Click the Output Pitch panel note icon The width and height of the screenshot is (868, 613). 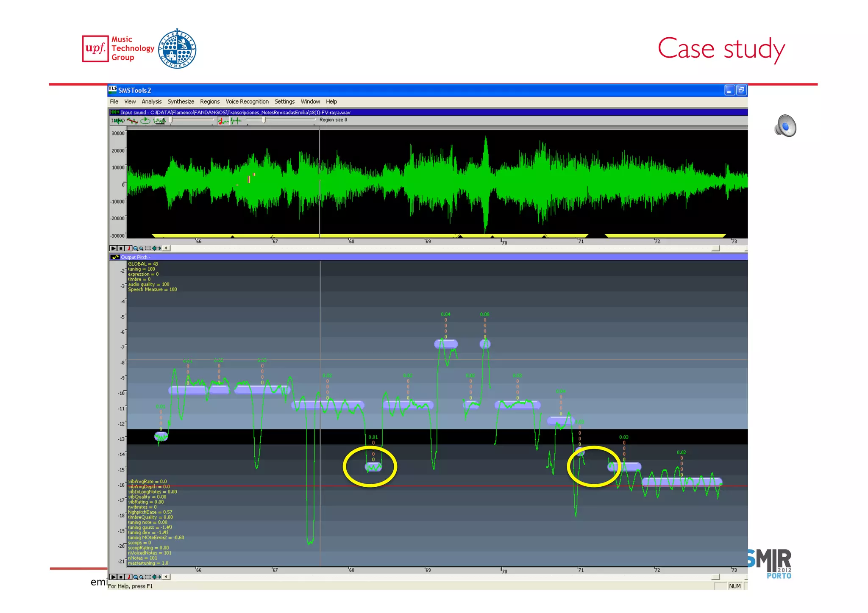[x=114, y=257]
